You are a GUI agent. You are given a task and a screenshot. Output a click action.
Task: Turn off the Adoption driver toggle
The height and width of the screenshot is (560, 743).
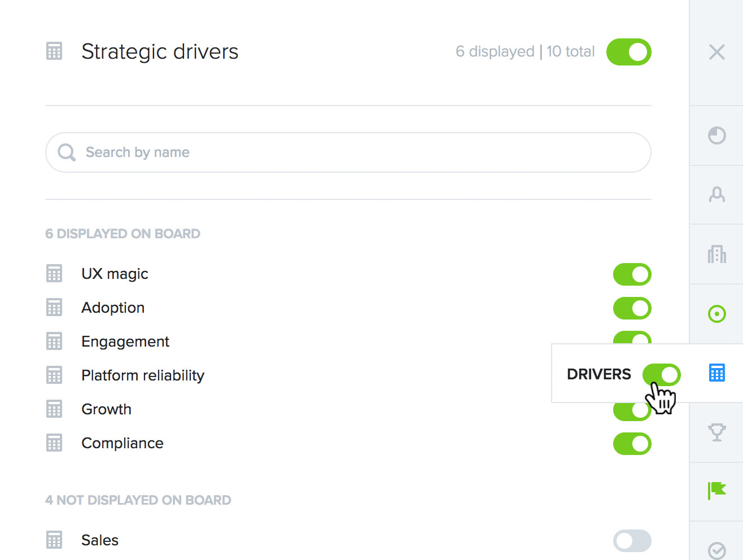coord(632,308)
